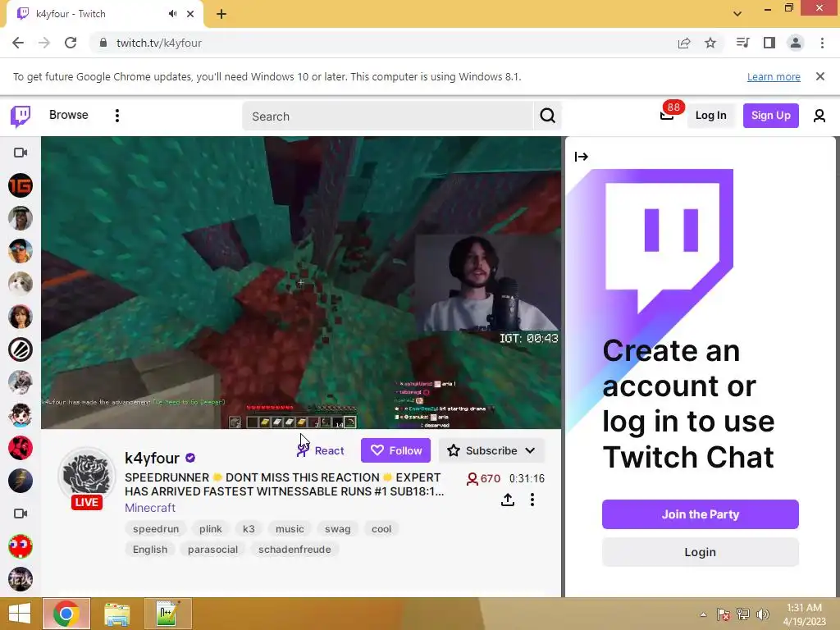Image resolution: width=840 pixels, height=630 pixels.
Task: Click the viewer count 670
Action: point(483,478)
